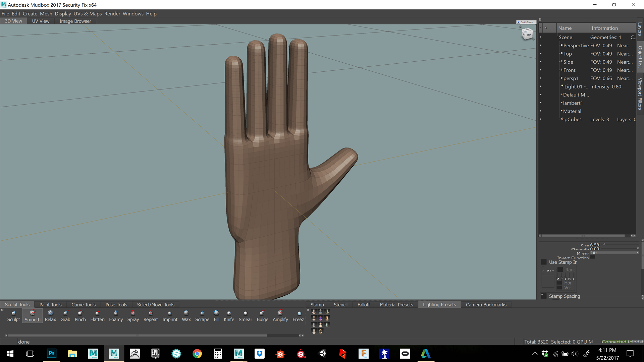
Task: Pick the Pinch sculpt tool
Action: coord(80,315)
